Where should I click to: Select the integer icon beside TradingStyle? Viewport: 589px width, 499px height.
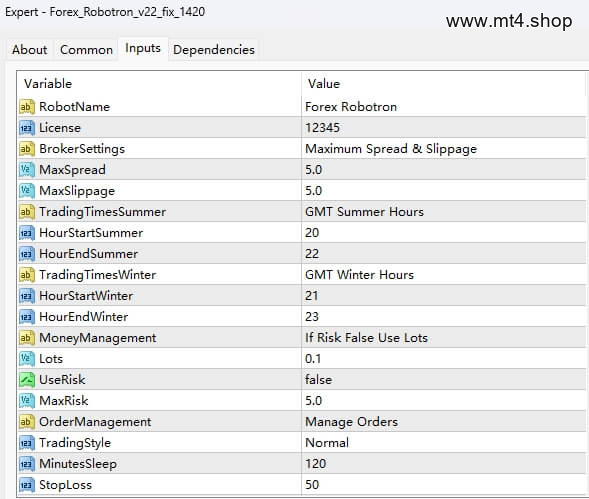(x=27, y=443)
